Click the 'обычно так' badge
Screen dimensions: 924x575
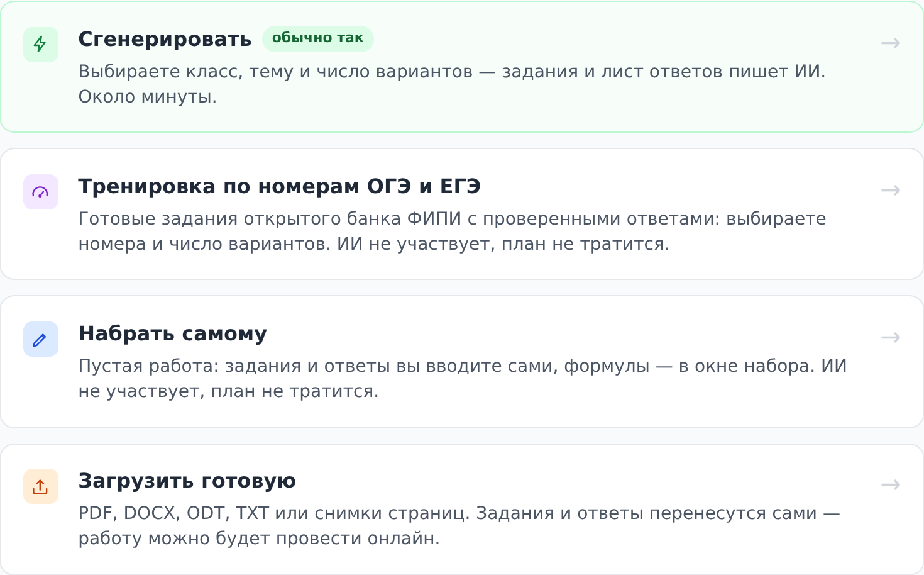coord(317,38)
